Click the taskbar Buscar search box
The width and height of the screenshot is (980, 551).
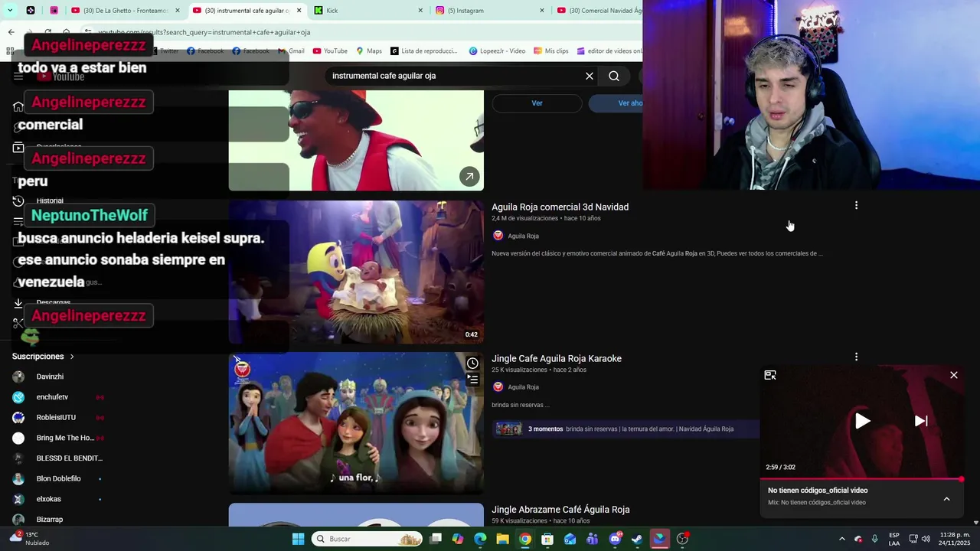367,539
